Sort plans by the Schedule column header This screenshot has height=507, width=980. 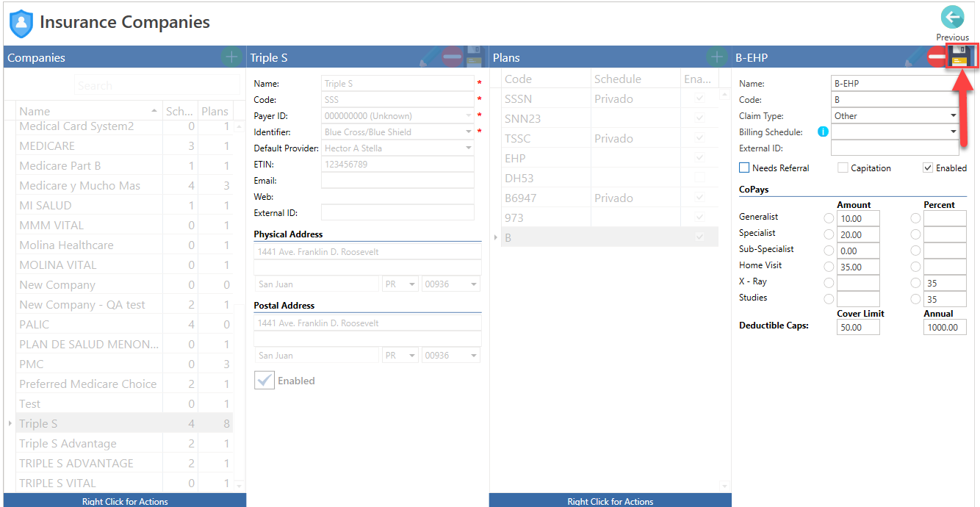click(635, 79)
